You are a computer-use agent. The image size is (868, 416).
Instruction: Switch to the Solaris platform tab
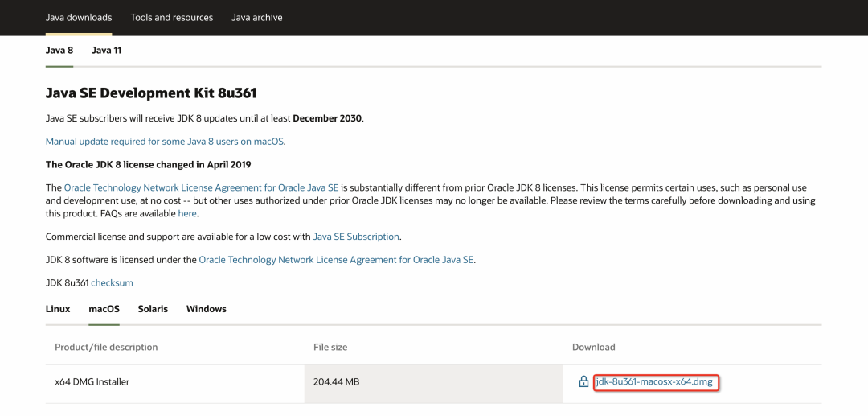(x=153, y=308)
